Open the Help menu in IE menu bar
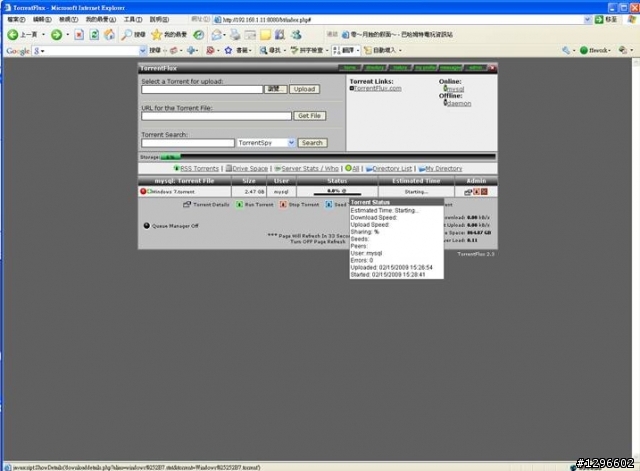The image size is (640, 471). click(x=159, y=19)
